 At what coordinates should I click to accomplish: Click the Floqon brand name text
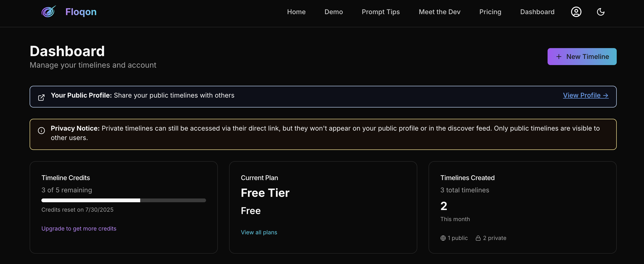(81, 12)
